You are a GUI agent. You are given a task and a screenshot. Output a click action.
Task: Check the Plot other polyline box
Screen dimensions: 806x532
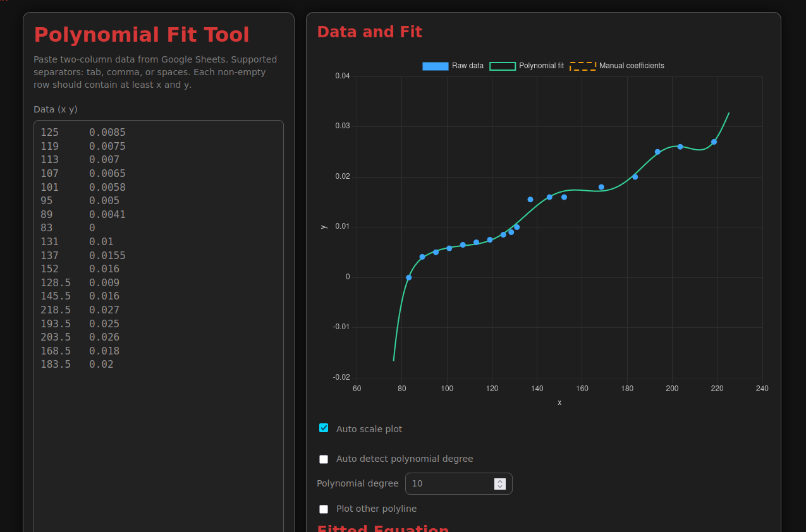[x=324, y=509]
